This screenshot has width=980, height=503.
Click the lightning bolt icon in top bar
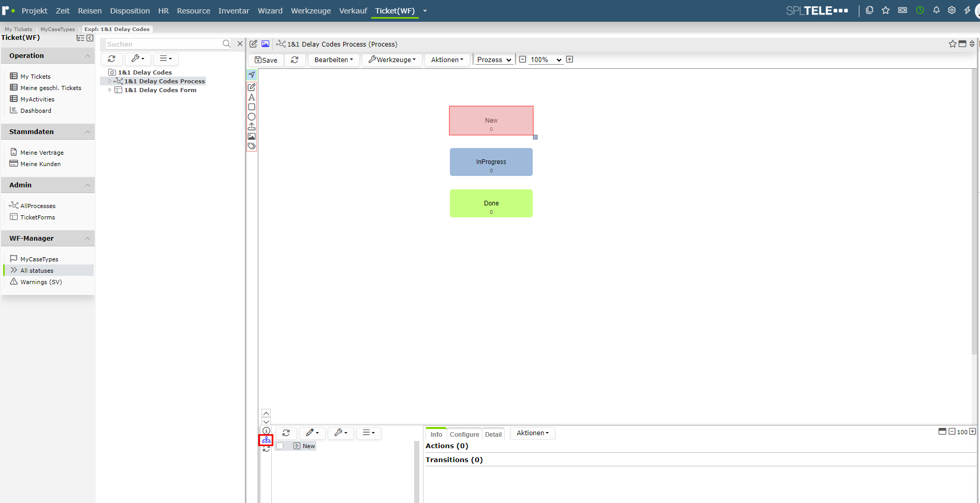(967, 10)
